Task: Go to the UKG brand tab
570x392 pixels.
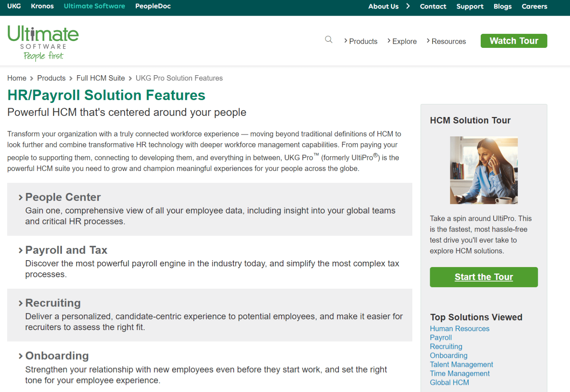Action: (14, 6)
